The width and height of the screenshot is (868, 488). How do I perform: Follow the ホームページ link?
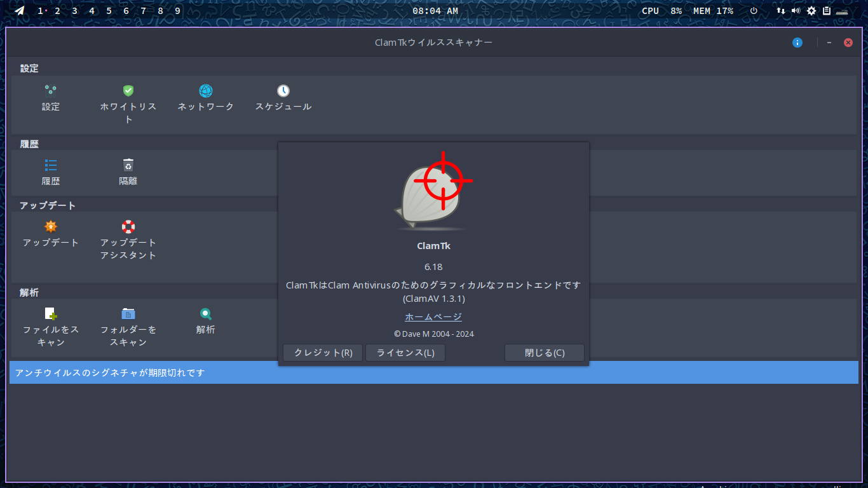coord(433,317)
